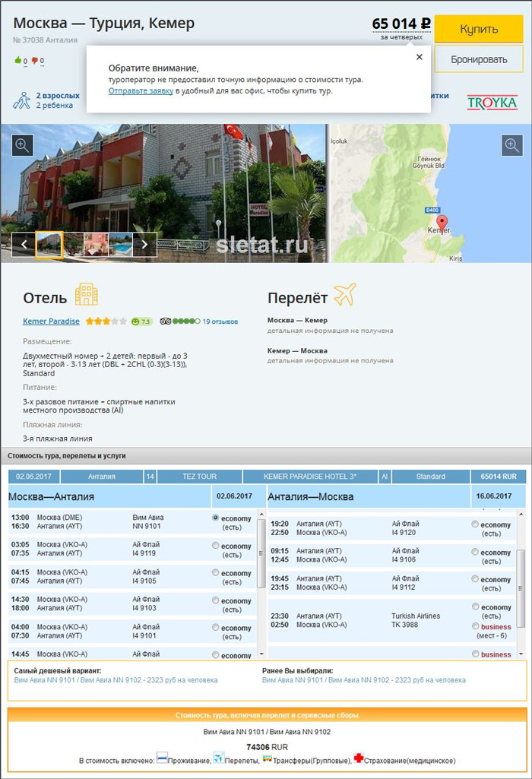Screen dimensions: 532x779
Task: Click the TripAdvisor owl rating icon
Action: 166,321
